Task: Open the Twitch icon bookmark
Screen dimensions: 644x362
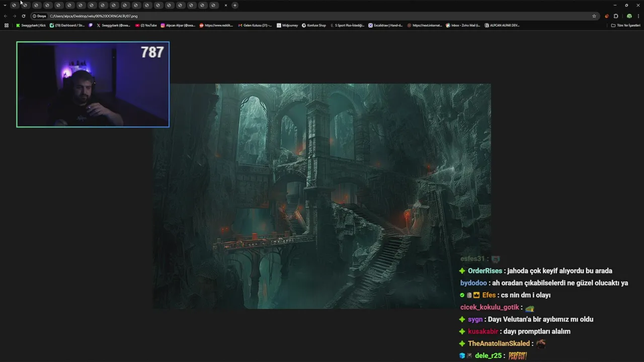Action: tap(91, 25)
